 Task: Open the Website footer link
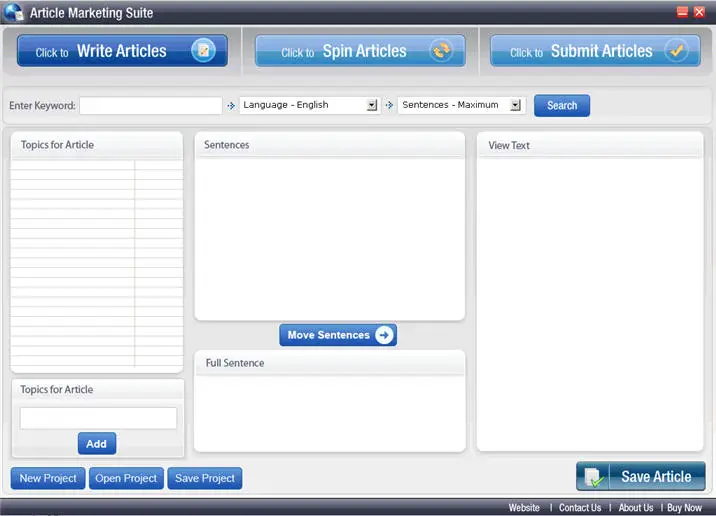point(524,507)
